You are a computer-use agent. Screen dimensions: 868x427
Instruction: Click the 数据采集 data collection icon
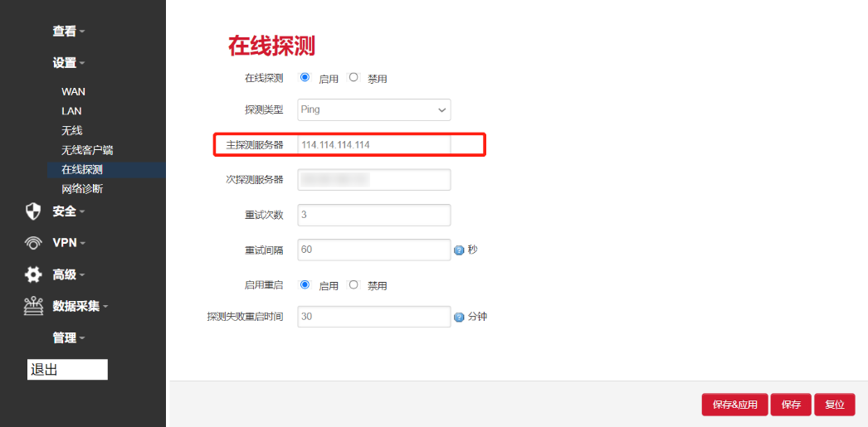point(33,306)
